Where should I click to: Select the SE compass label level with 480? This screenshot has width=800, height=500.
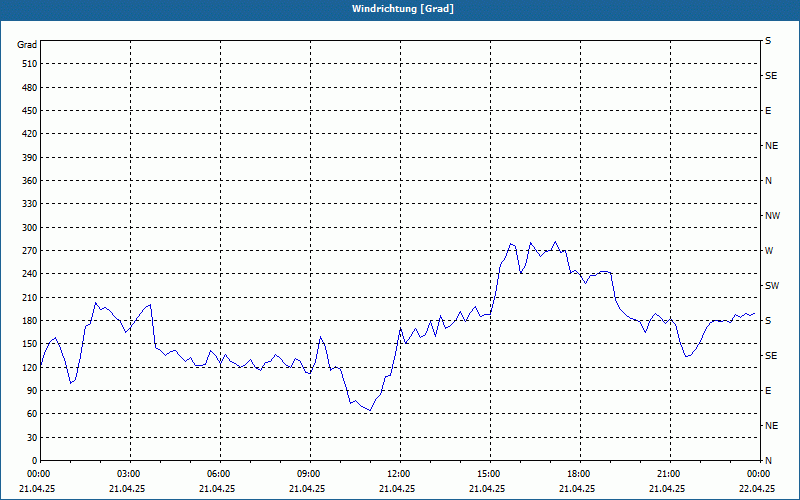(771, 76)
